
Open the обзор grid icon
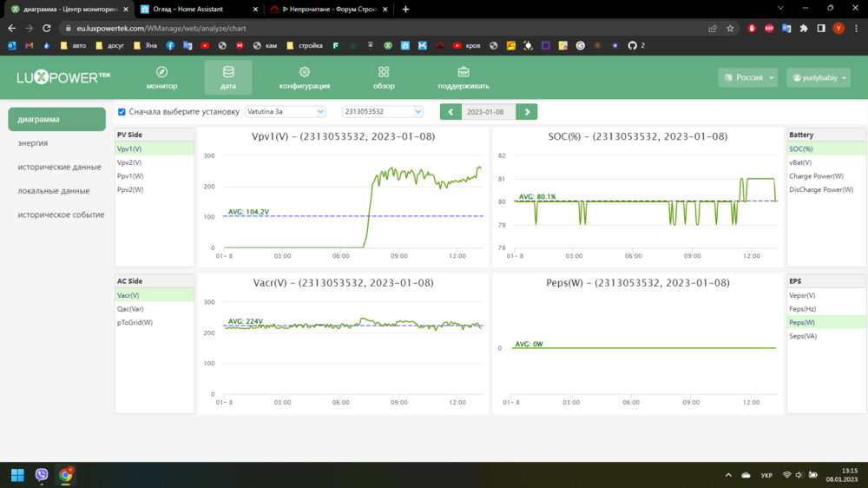coord(384,72)
